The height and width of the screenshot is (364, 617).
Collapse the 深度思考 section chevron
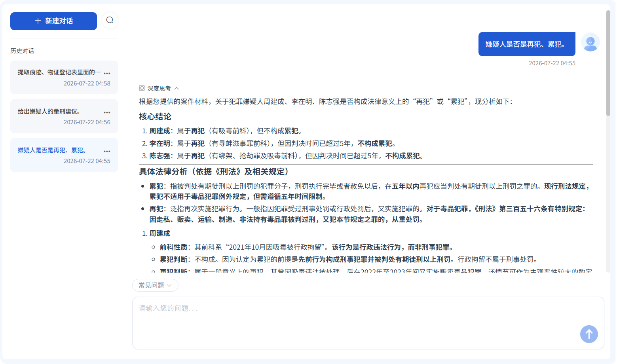click(177, 88)
